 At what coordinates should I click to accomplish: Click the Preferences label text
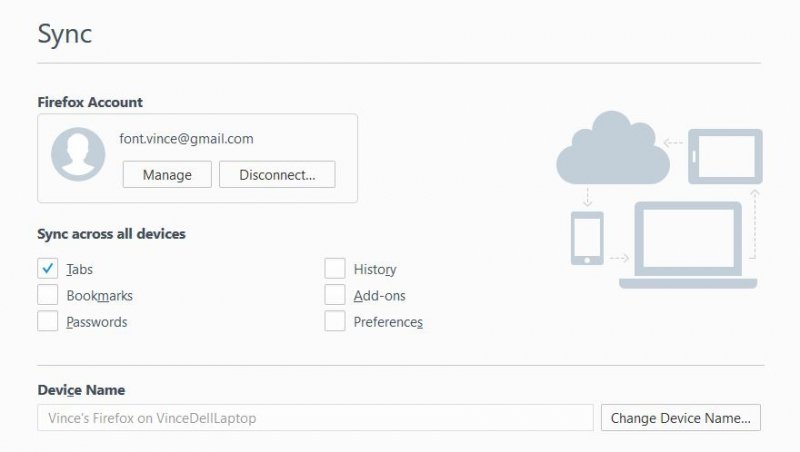(x=388, y=322)
